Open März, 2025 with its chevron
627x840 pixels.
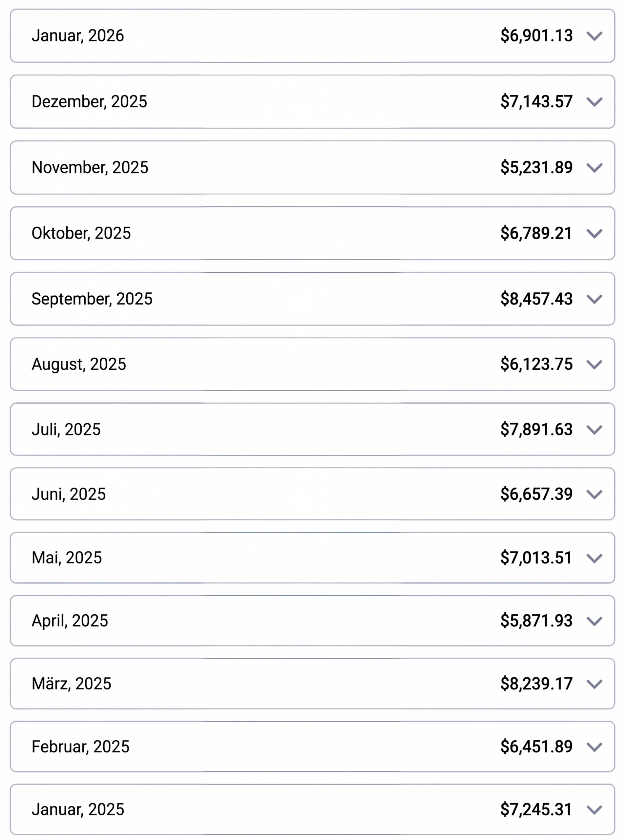click(x=594, y=684)
